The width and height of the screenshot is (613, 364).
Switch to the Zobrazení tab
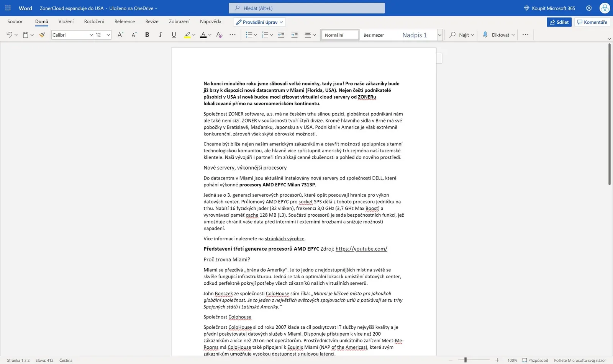[x=179, y=21]
